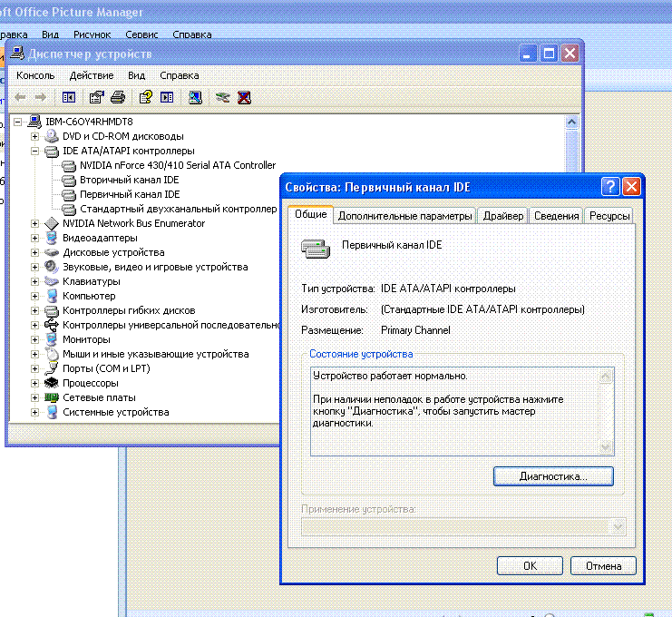Expand Сетевые платы branch

(34, 397)
